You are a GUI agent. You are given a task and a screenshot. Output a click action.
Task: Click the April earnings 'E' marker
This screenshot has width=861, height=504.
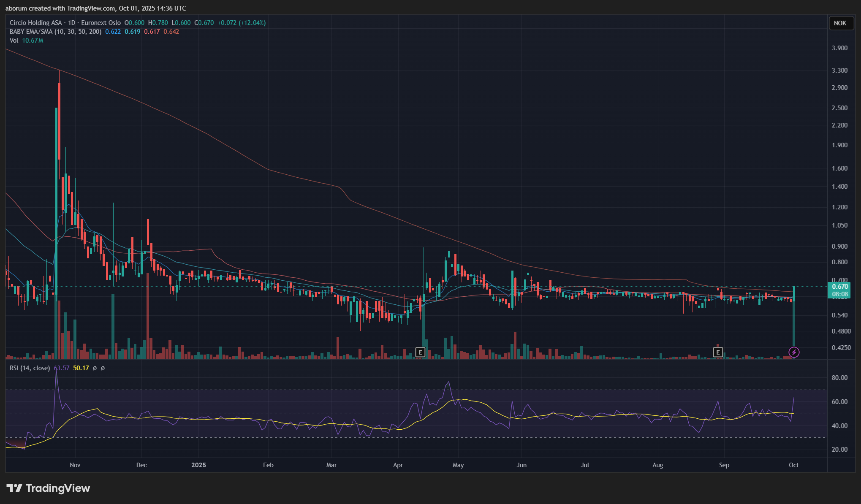pos(420,352)
